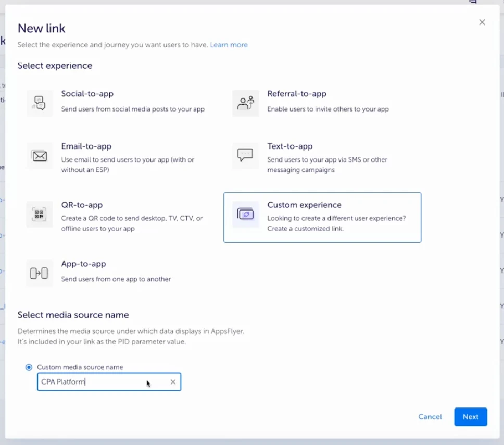The height and width of the screenshot is (445, 504).
Task: Clear the media source name field
Action: tap(173, 382)
